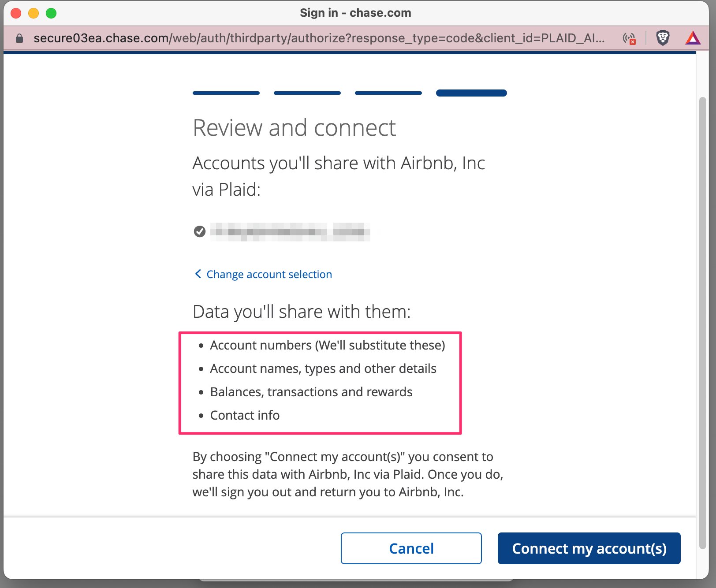The width and height of the screenshot is (716, 588).
Task: Click the third progress step bar
Action: (x=388, y=93)
